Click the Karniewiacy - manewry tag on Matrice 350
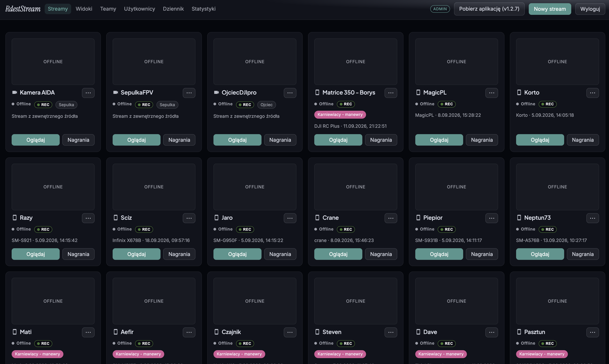 pyautogui.click(x=340, y=115)
